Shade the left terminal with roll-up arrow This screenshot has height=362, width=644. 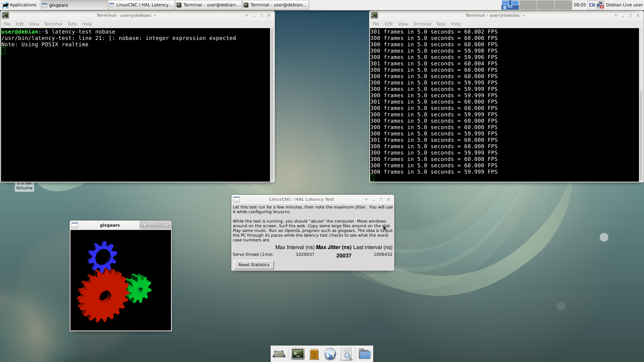[x=247, y=15]
